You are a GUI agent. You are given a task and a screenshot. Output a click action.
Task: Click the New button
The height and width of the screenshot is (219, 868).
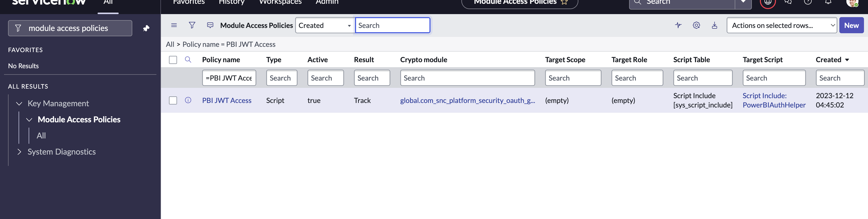coord(851,25)
